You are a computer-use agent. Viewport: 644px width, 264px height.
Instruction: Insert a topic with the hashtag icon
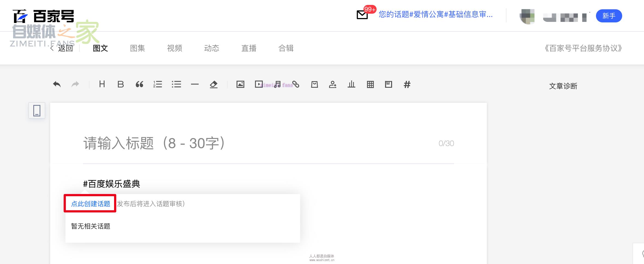pyautogui.click(x=407, y=84)
